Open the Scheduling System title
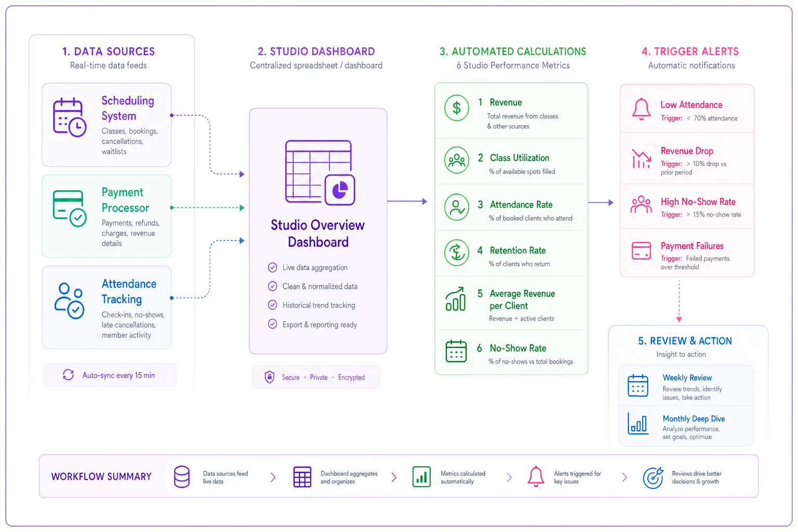The image size is (798, 532). click(x=128, y=108)
